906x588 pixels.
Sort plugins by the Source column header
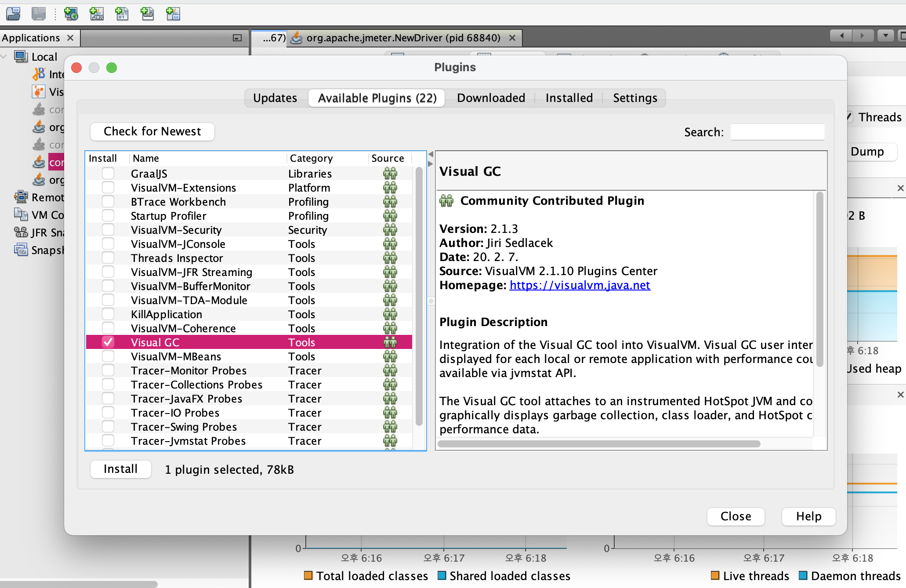(x=390, y=158)
